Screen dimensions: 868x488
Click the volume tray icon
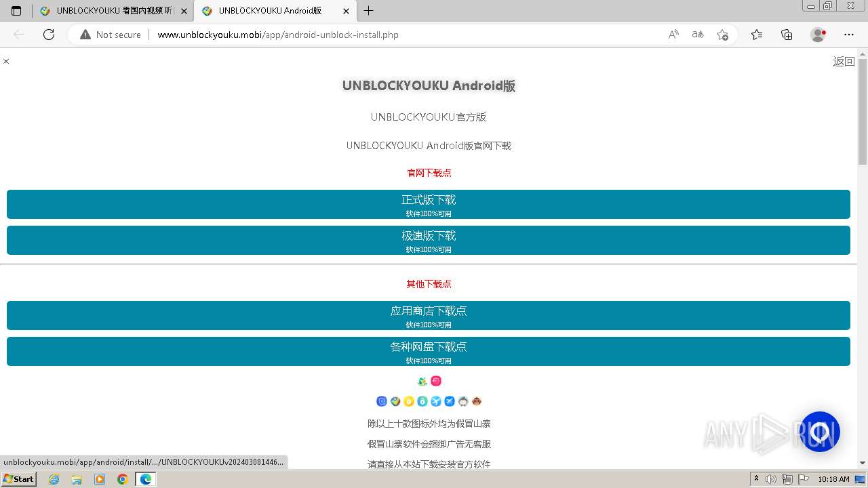point(772,479)
